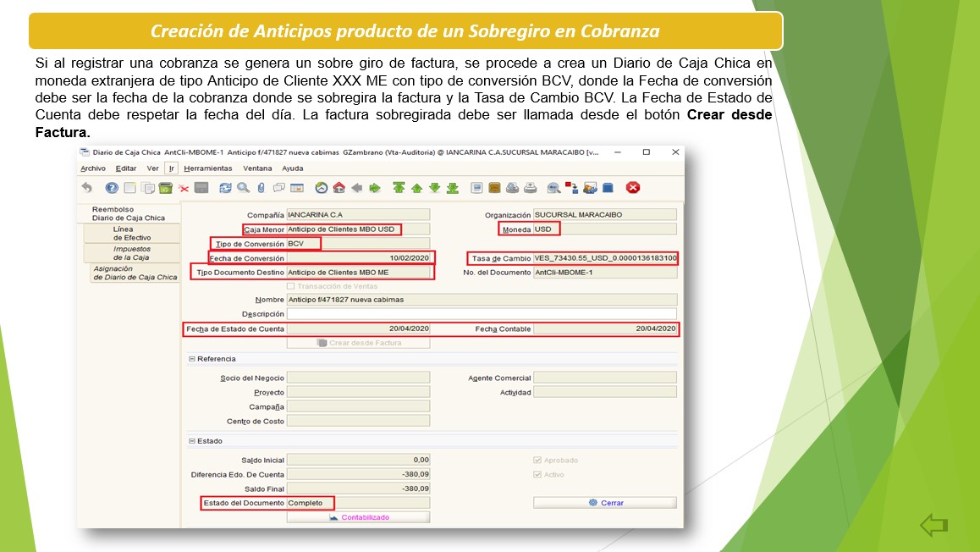Click the Fecha de Conversión field

pos(358,258)
